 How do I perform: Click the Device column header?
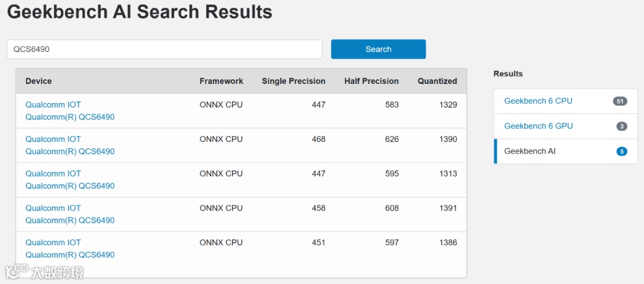point(39,81)
